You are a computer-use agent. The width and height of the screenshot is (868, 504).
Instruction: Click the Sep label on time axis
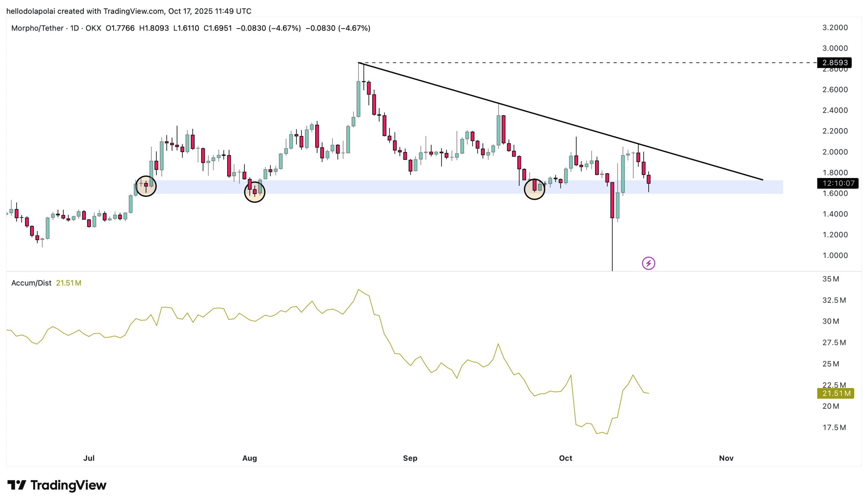[410, 458]
